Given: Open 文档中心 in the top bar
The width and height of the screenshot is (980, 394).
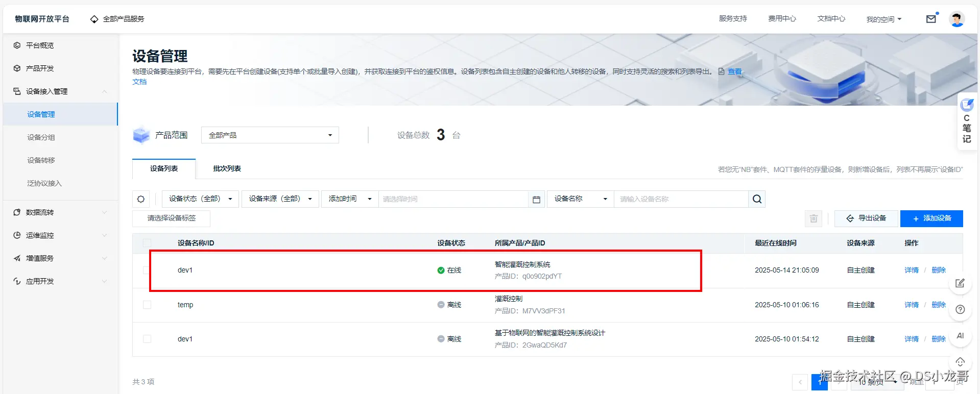Looking at the screenshot, I should click(x=831, y=19).
